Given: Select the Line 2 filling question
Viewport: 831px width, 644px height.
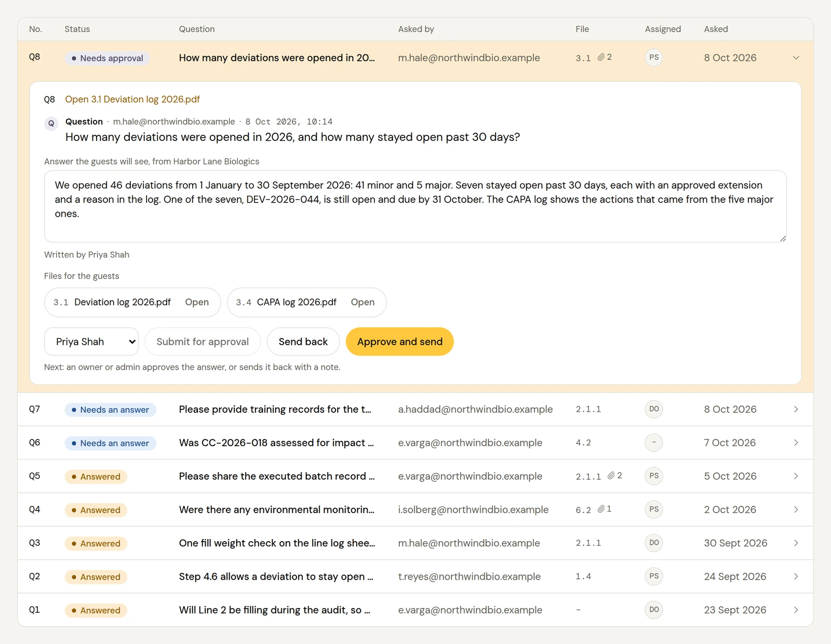Looking at the screenshot, I should [275, 610].
